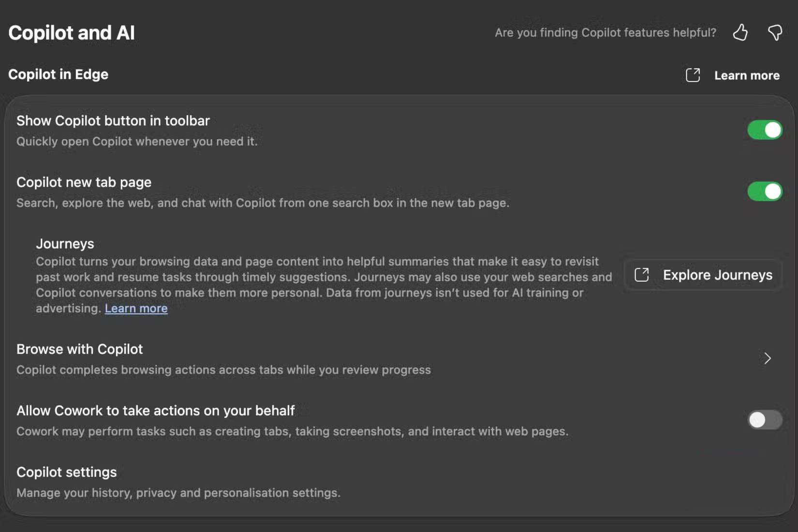Click the Explore Journeys button
Screen dimensions: 798x532
pyautogui.click(x=703, y=275)
